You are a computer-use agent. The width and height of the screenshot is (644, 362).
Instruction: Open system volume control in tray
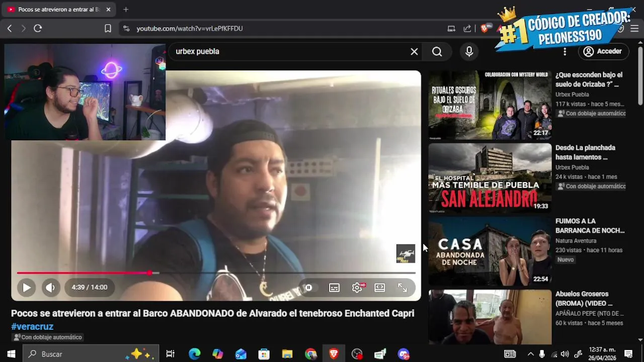point(565,354)
